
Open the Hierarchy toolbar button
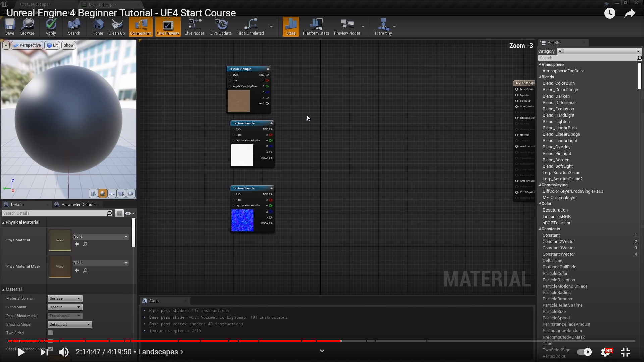click(383, 27)
